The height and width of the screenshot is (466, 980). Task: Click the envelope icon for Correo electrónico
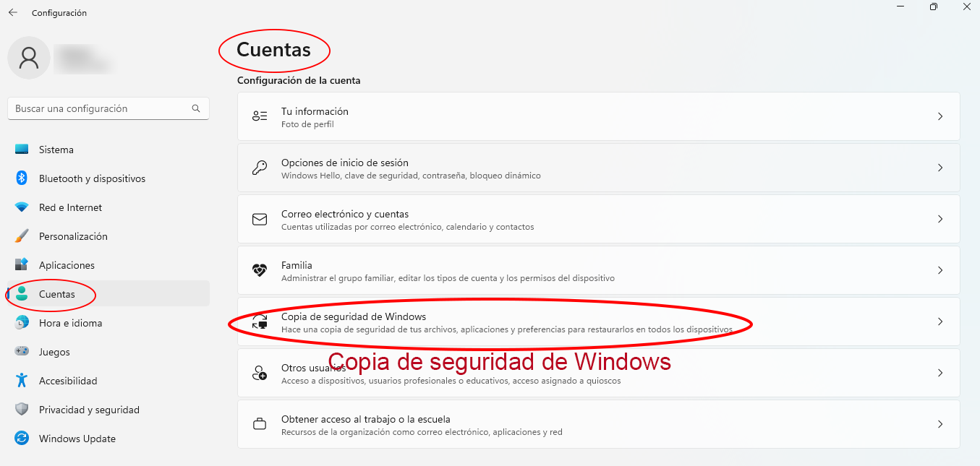pyautogui.click(x=260, y=219)
